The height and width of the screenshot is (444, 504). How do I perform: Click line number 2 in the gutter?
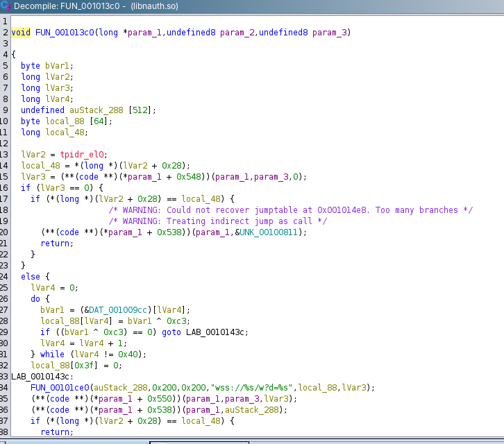(x=6, y=33)
